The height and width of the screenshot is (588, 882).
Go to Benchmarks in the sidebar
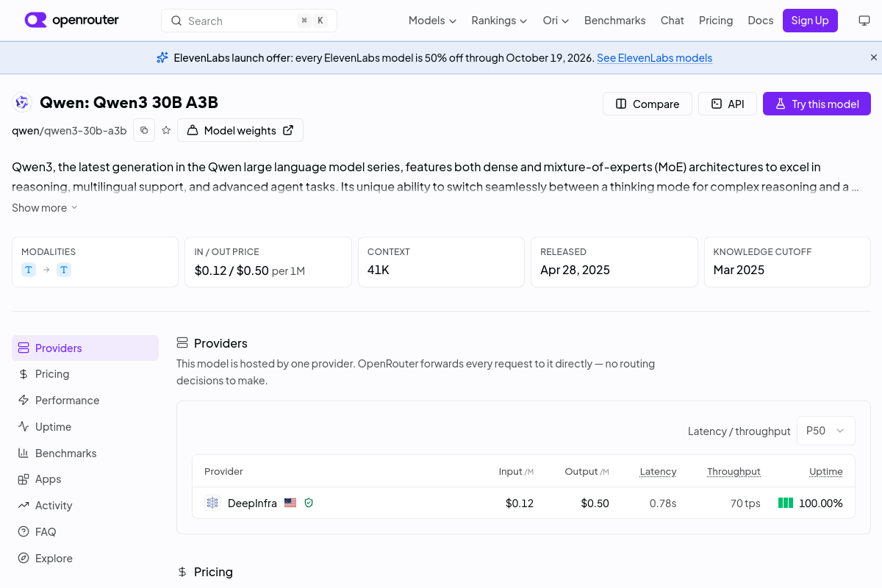[85, 453]
